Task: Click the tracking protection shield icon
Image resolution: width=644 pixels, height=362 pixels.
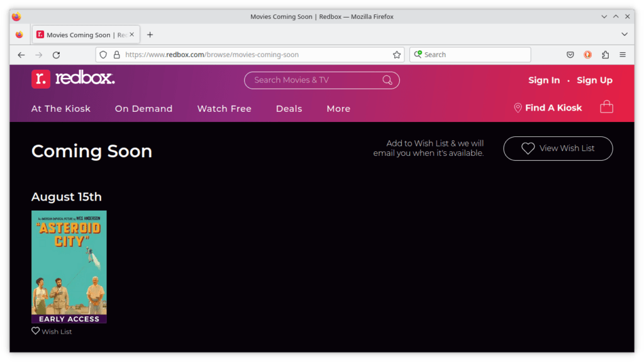Action: point(103,55)
